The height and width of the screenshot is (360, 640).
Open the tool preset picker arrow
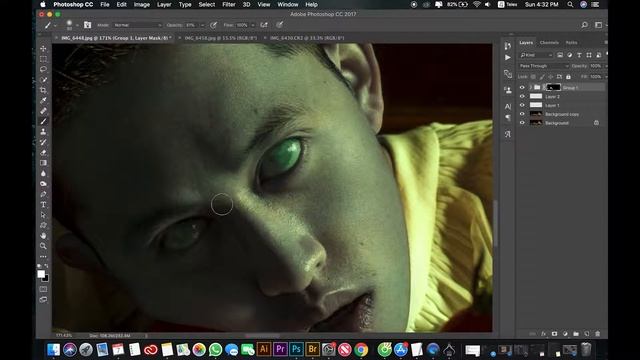(x=55, y=25)
